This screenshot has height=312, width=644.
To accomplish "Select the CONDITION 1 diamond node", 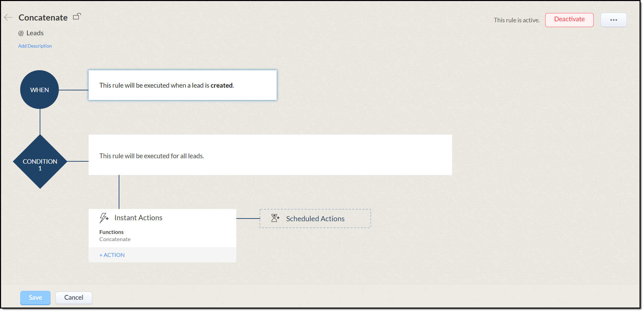I will tap(40, 162).
